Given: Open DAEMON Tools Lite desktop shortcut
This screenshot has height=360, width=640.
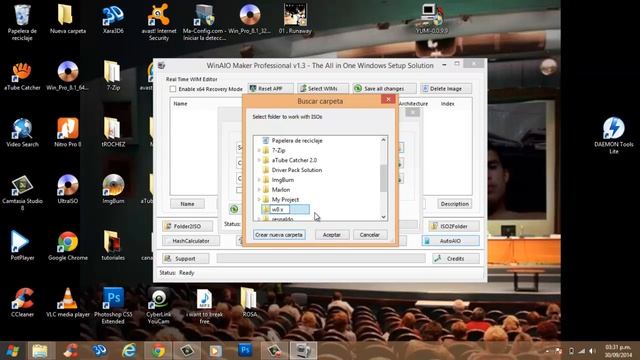Looking at the screenshot, I should (613, 136).
